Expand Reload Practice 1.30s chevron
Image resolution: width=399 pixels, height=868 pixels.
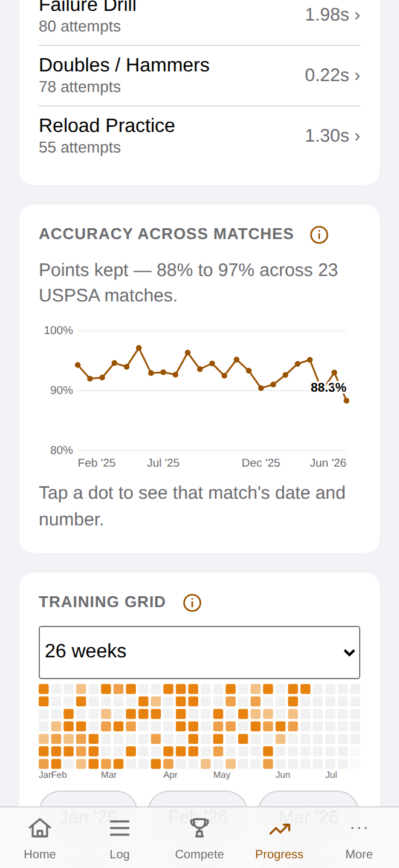click(357, 136)
